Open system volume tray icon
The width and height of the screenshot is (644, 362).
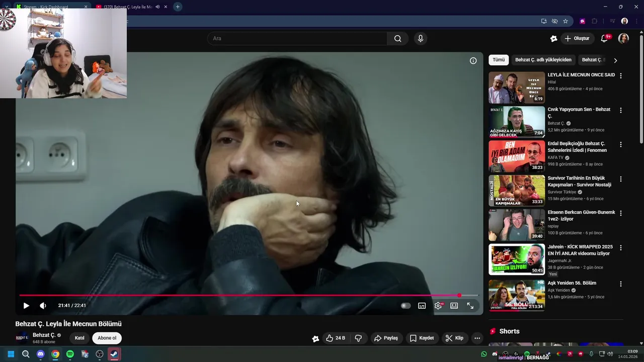610,354
